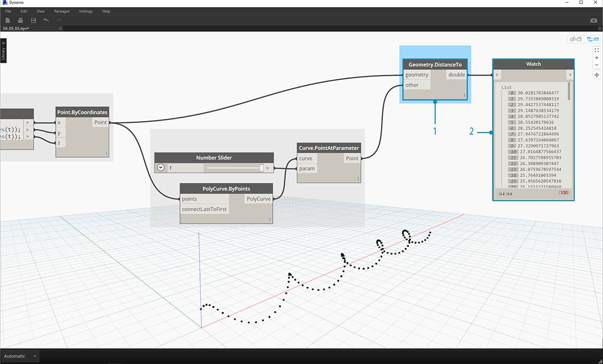Open the Packages menu
The height and width of the screenshot is (364, 603).
[62, 11]
